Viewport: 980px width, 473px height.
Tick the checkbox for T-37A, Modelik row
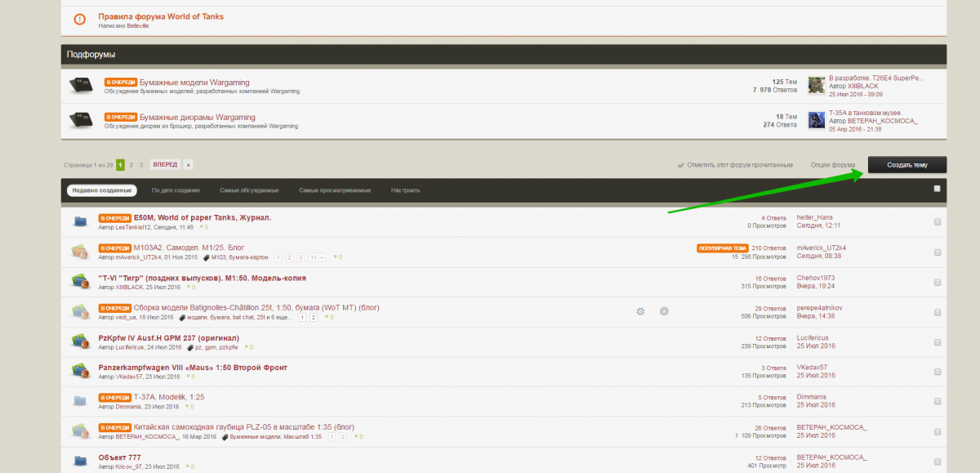[938, 401]
